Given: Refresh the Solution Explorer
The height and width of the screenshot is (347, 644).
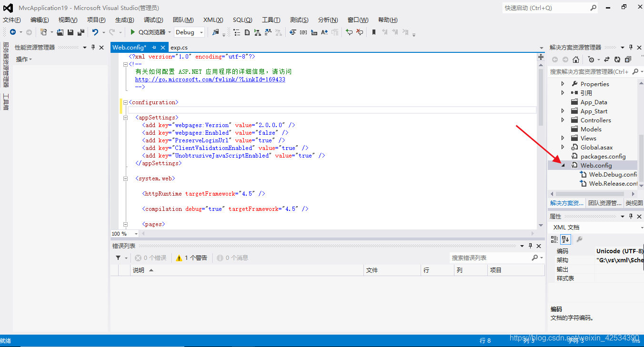Looking at the screenshot, I should coord(617,59).
